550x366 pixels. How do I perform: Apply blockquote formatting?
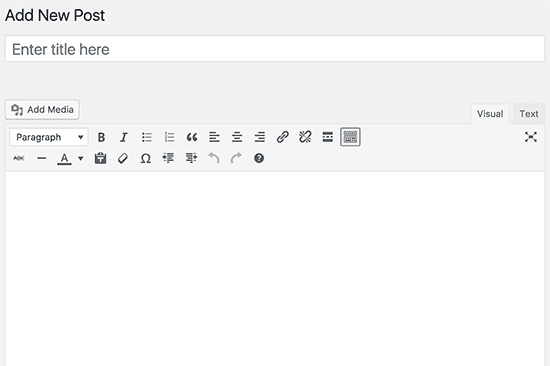(192, 137)
